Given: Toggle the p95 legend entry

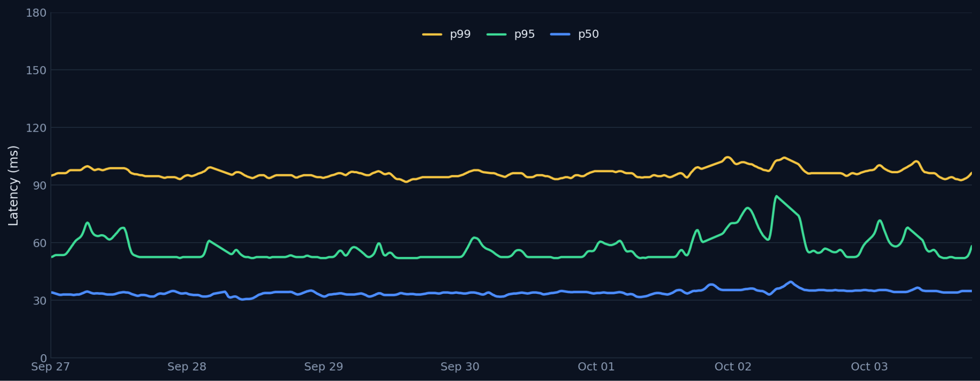Looking at the screenshot, I should 511,34.
